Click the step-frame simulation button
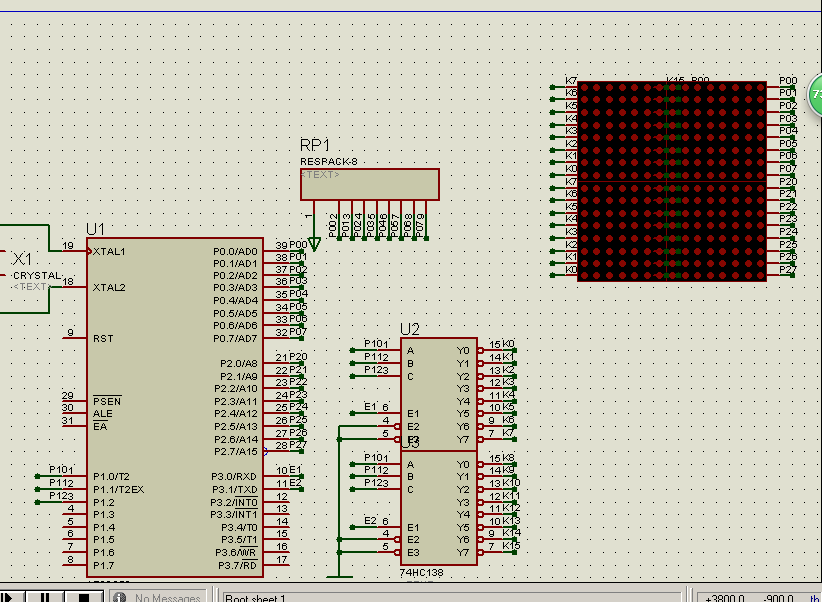822x602 pixels. pos(10,597)
